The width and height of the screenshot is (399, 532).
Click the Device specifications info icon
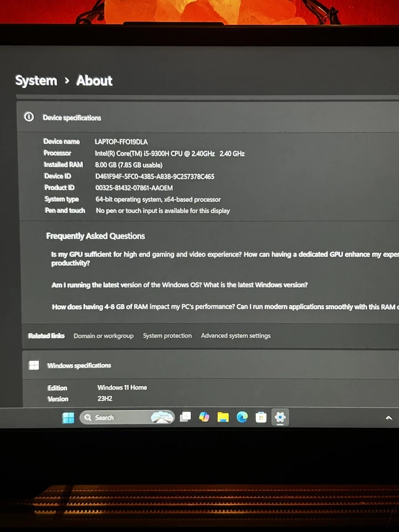coord(29,117)
